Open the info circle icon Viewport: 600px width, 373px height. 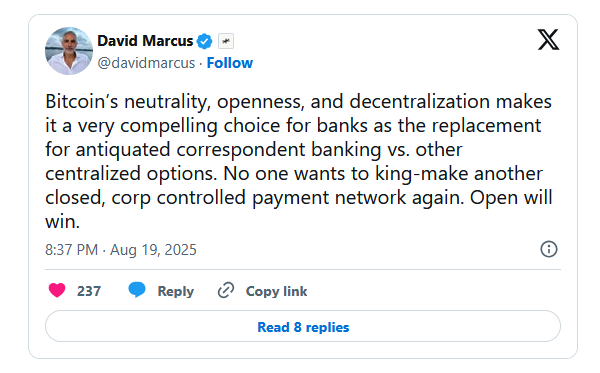coord(549,249)
